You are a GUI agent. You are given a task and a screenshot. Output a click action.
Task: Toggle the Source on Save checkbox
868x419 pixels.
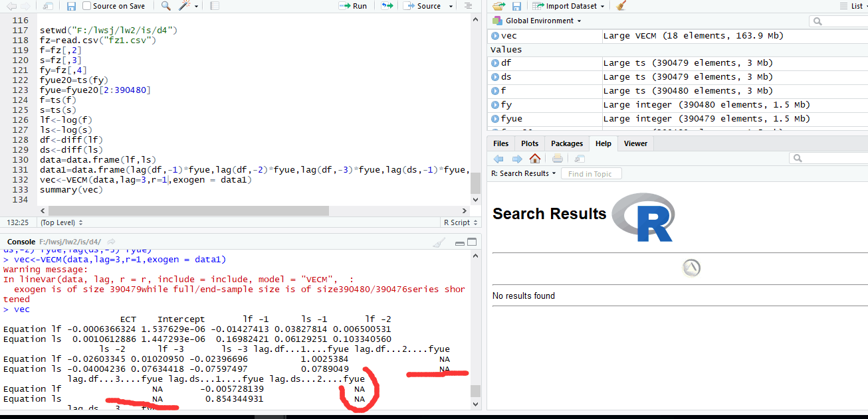87,6
